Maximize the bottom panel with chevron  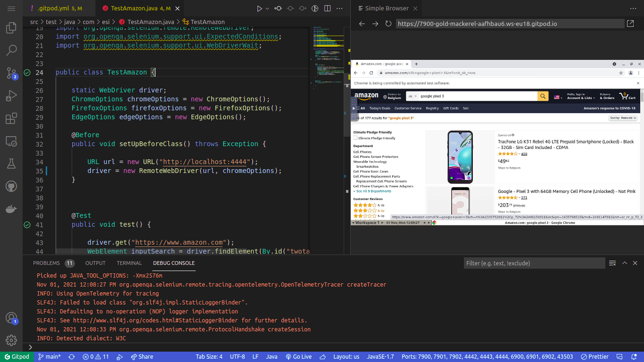(x=625, y=263)
